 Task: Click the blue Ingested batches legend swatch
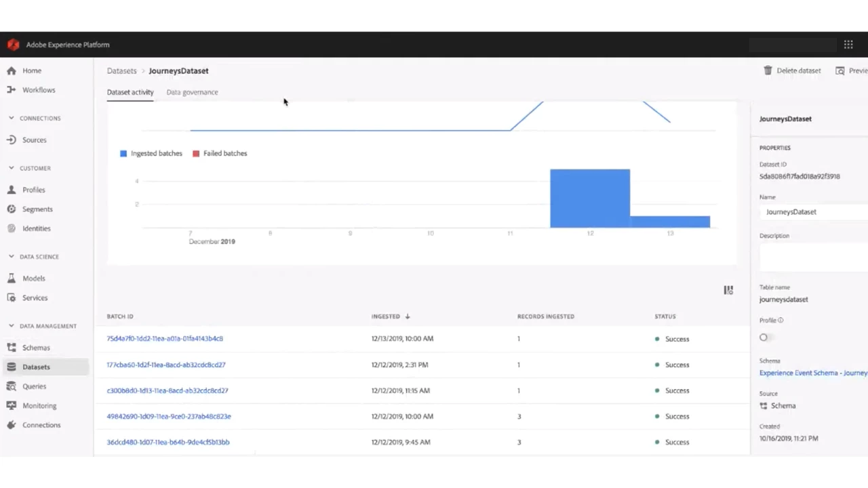123,154
